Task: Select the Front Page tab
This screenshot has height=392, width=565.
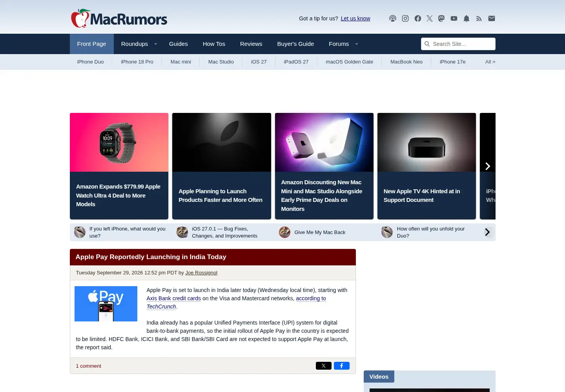Action: [92, 44]
